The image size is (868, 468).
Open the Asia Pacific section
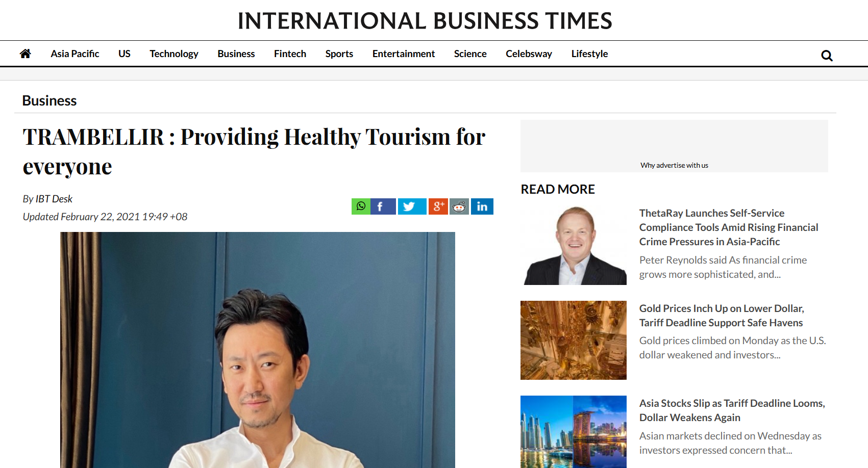75,54
